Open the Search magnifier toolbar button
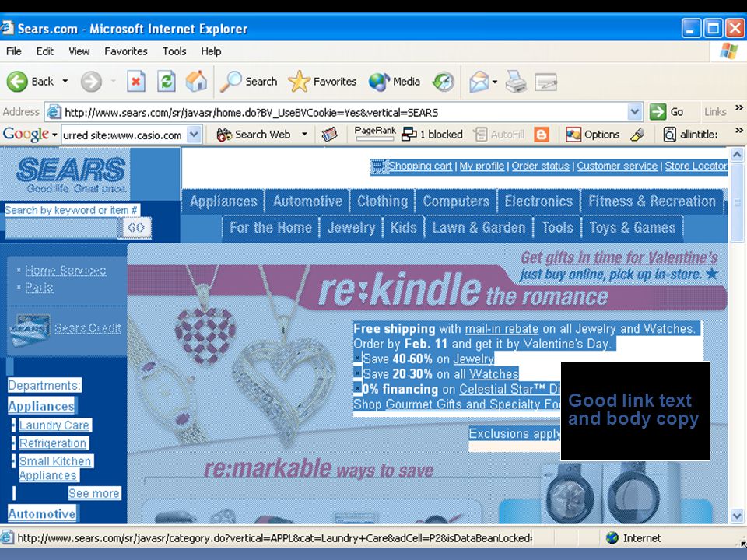 pos(248,82)
